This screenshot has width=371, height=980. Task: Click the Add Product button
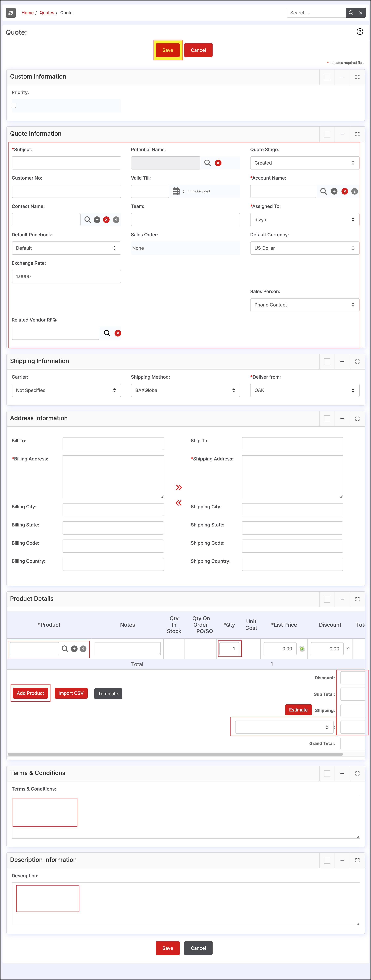(30, 693)
